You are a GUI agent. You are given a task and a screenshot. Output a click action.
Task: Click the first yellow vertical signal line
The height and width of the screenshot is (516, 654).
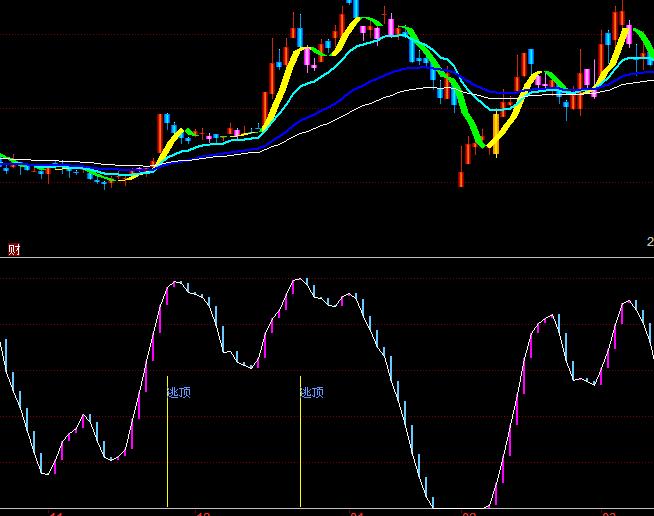167,450
